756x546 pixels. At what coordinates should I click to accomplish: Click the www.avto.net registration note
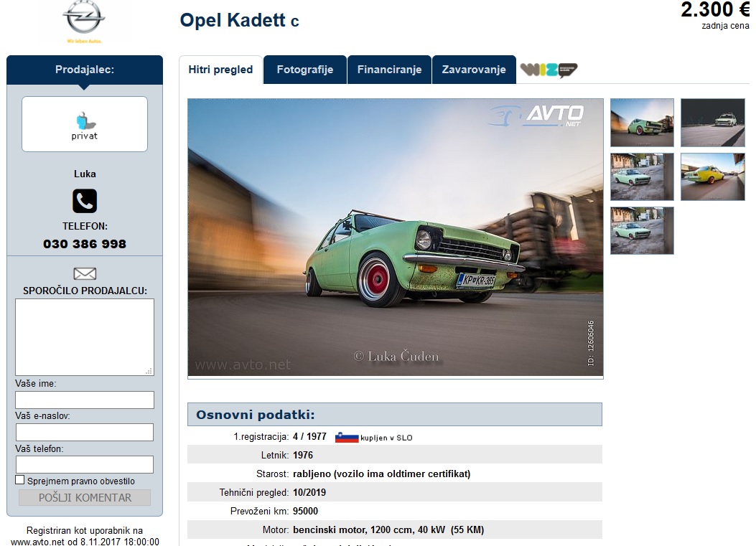tap(85, 537)
